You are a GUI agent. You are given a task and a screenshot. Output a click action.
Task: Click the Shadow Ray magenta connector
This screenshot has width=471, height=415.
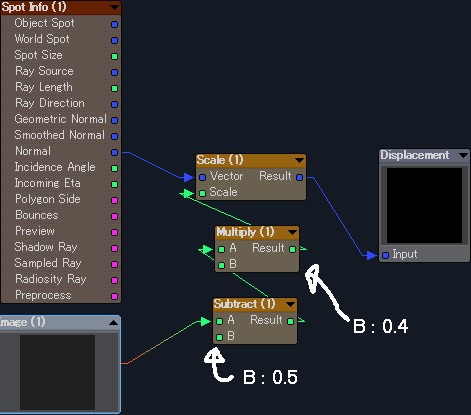(114, 248)
